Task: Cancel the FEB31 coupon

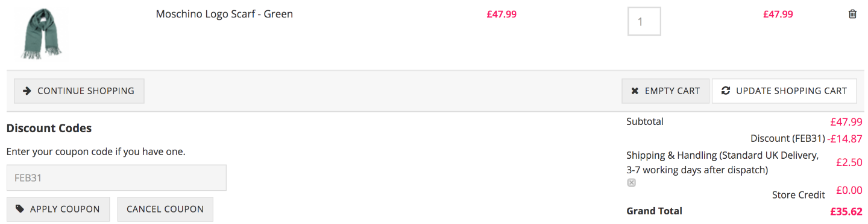Action: [x=165, y=209]
